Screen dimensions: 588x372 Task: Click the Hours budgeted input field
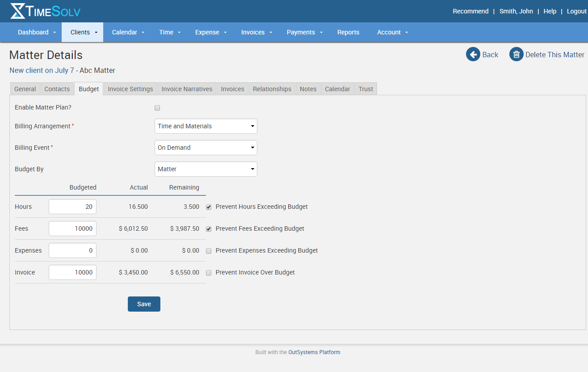pos(72,207)
